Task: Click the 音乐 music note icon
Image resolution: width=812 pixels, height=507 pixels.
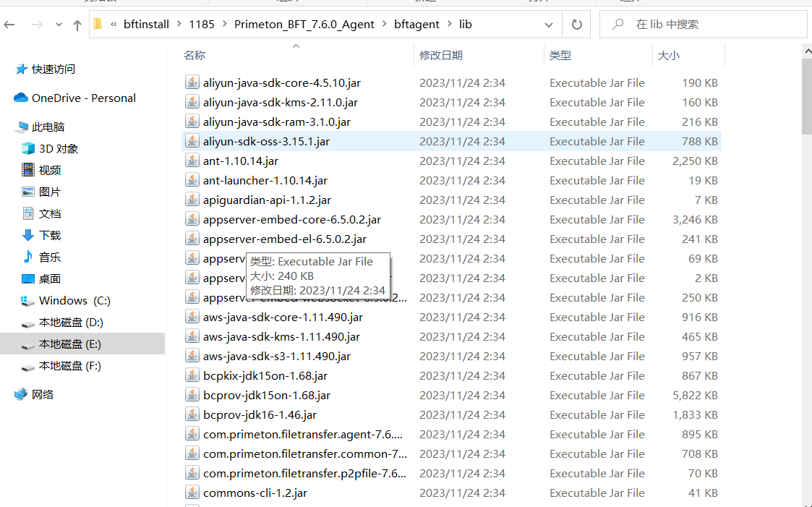Action: [28, 257]
